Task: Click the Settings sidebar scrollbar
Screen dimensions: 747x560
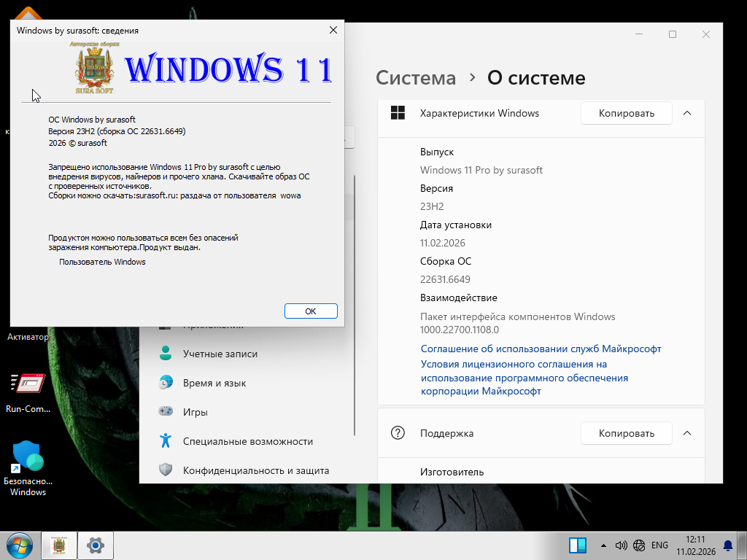Action: coord(355,305)
